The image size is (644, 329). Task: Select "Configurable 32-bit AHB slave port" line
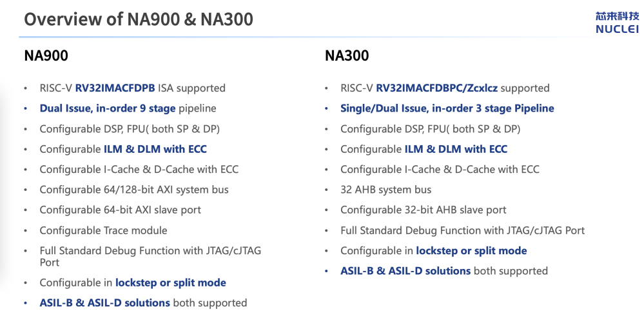tap(423, 210)
